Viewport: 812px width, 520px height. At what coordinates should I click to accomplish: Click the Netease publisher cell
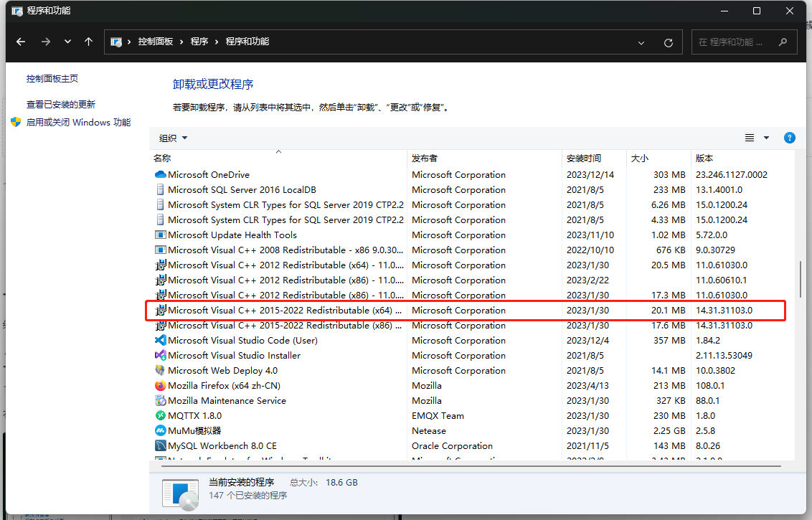[429, 430]
